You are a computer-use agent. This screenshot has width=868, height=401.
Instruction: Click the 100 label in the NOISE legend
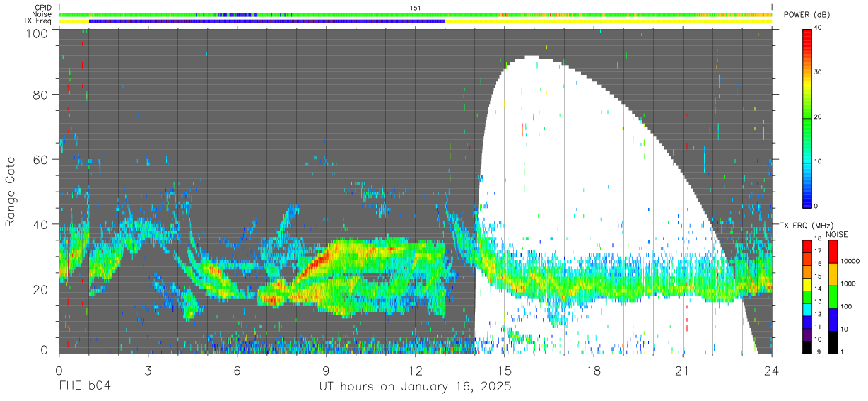click(847, 306)
